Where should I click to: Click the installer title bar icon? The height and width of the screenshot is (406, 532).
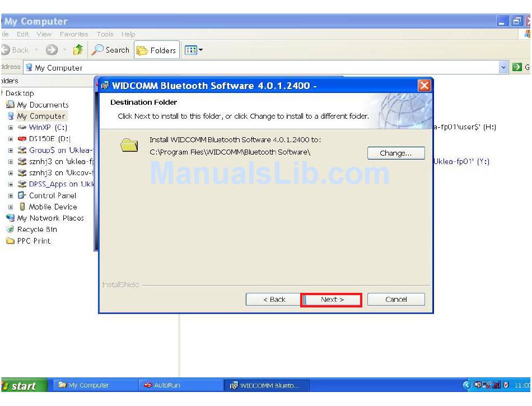pyautogui.click(x=105, y=86)
